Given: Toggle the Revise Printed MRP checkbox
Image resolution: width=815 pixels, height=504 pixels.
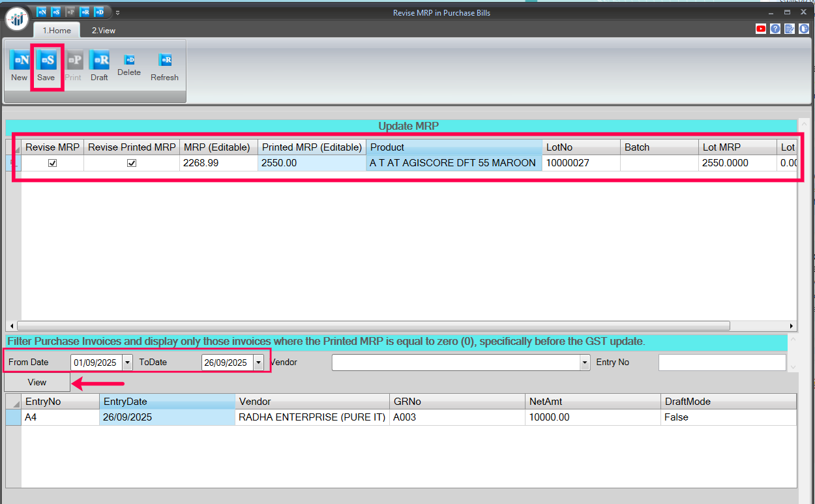Looking at the screenshot, I should [132, 163].
